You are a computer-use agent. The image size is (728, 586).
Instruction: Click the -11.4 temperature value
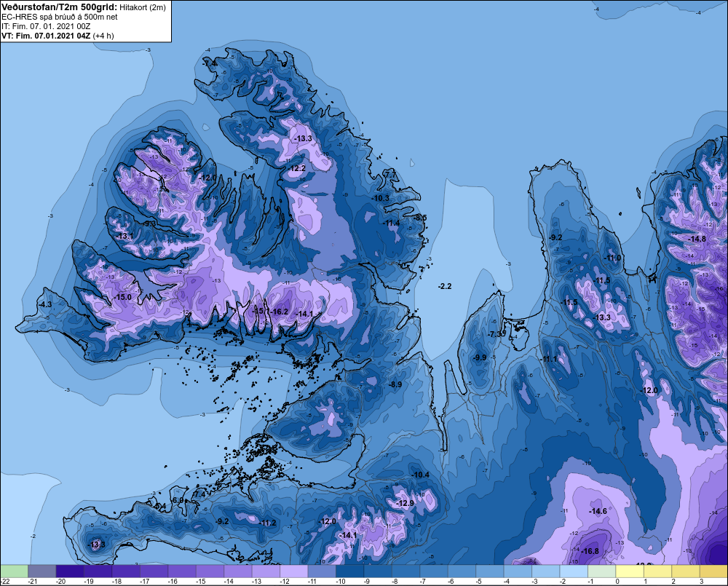click(x=391, y=223)
